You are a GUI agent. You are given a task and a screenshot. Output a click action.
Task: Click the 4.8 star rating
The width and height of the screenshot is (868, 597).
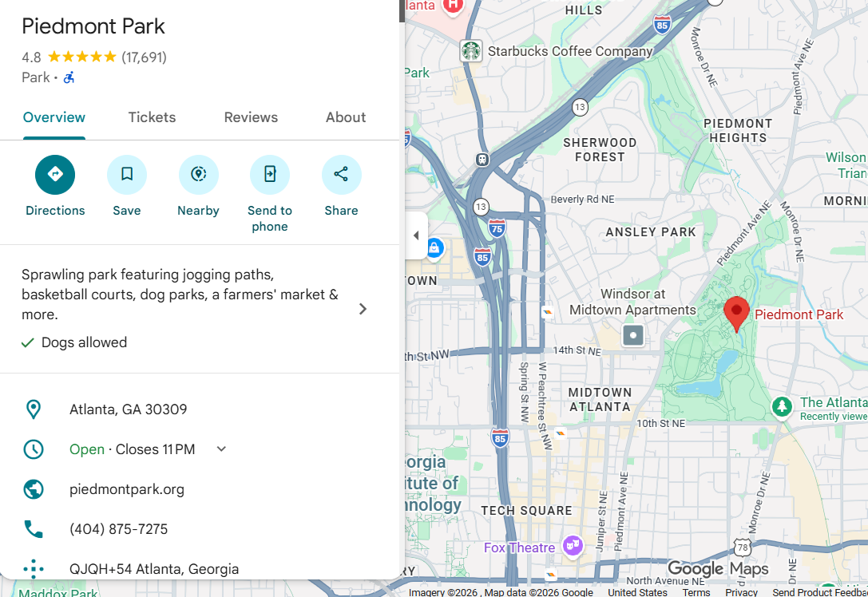pyautogui.click(x=69, y=57)
